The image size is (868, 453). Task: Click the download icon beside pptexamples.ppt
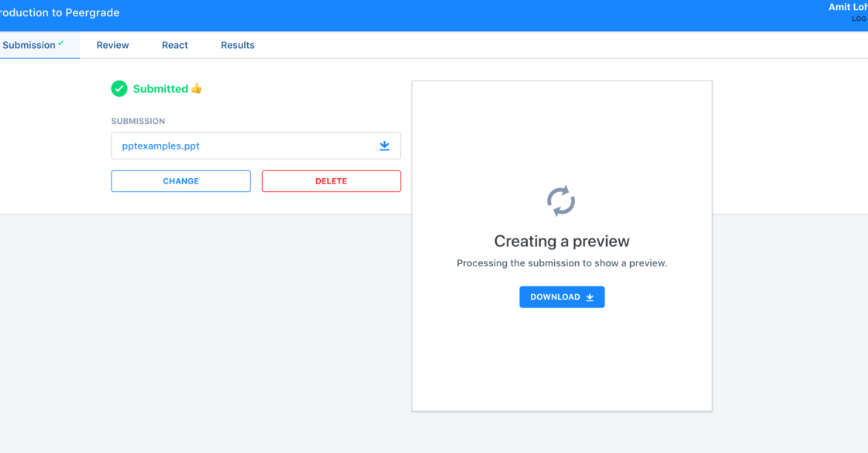[x=384, y=145]
